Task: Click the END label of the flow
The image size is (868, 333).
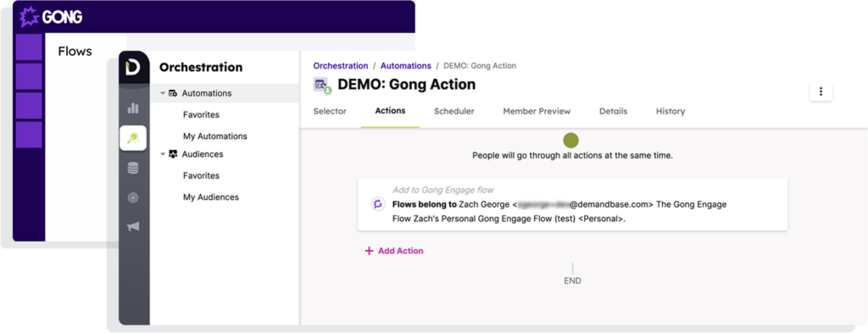Action: click(572, 281)
